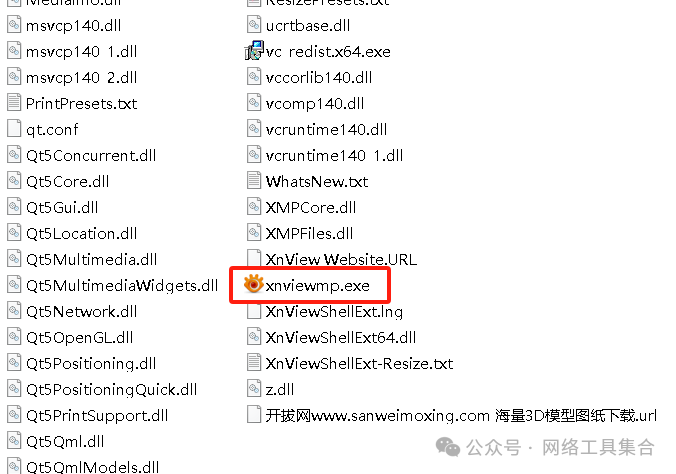Select the XnViewShellExt-Resize.txt file name
676x474 pixels.
tap(359, 364)
